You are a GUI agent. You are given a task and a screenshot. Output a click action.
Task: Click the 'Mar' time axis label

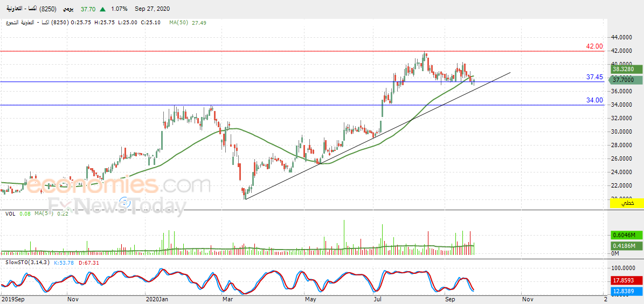click(226, 300)
